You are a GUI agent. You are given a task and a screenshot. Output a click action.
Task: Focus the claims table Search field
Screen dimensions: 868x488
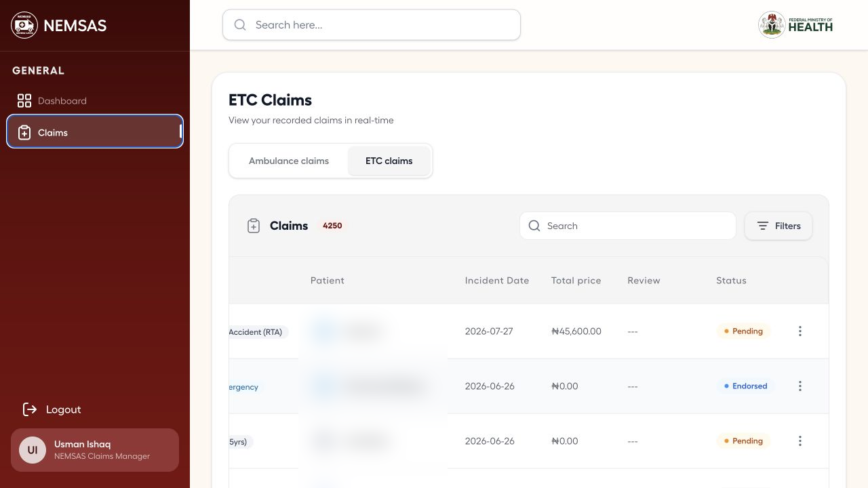click(x=628, y=226)
